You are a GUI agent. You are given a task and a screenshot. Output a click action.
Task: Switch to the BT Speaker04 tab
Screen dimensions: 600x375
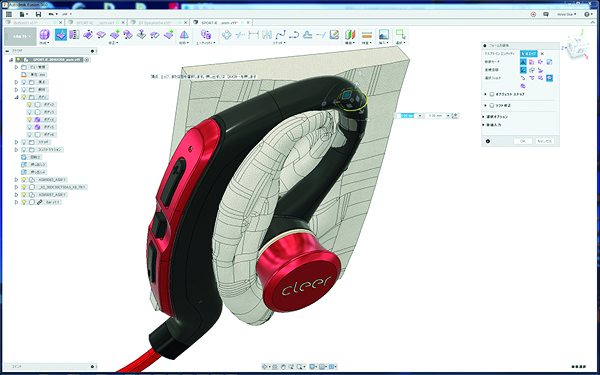(x=154, y=23)
